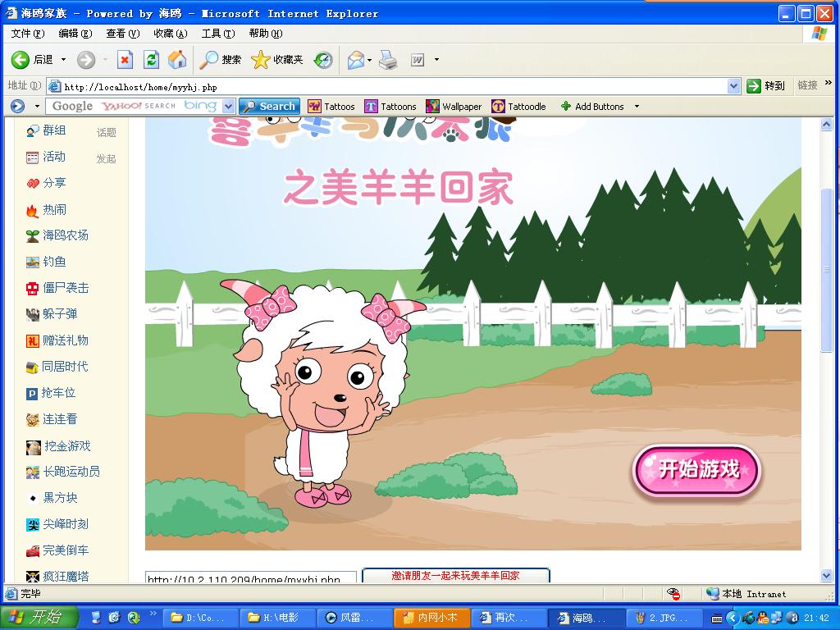Stop loading with the red X icon
Screen dimensions: 840x630
pyautogui.click(x=125, y=59)
